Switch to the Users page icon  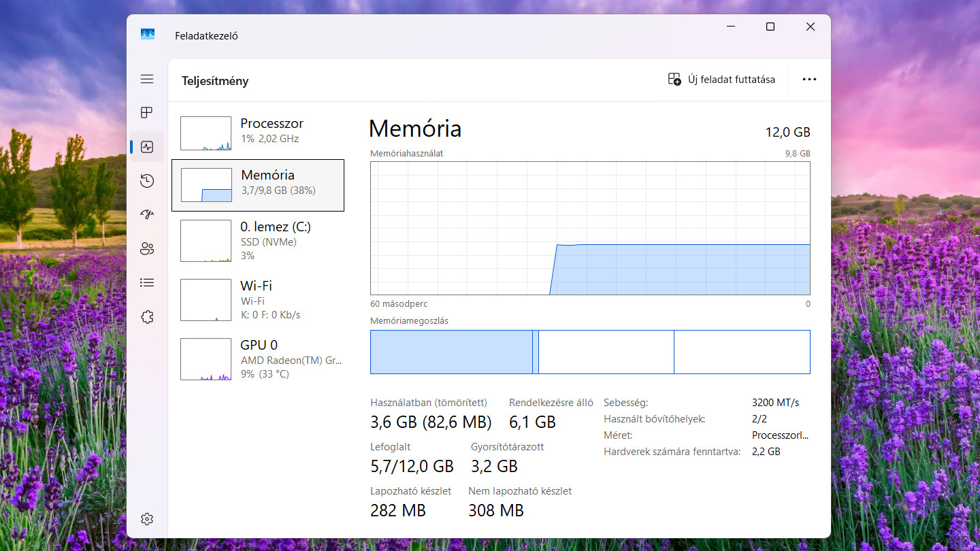point(147,249)
